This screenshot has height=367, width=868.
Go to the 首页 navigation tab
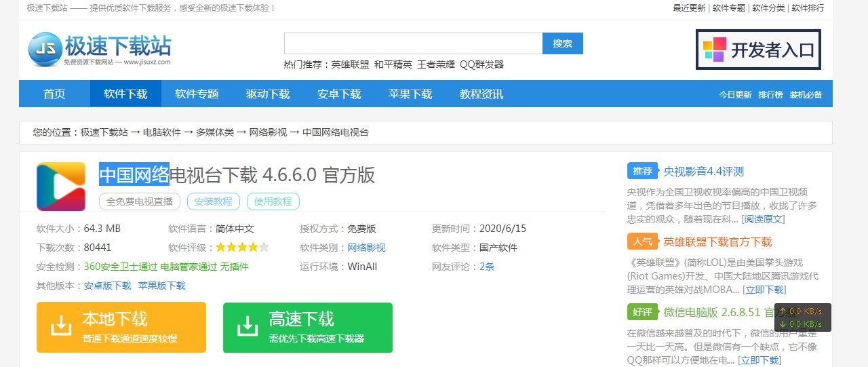54,94
